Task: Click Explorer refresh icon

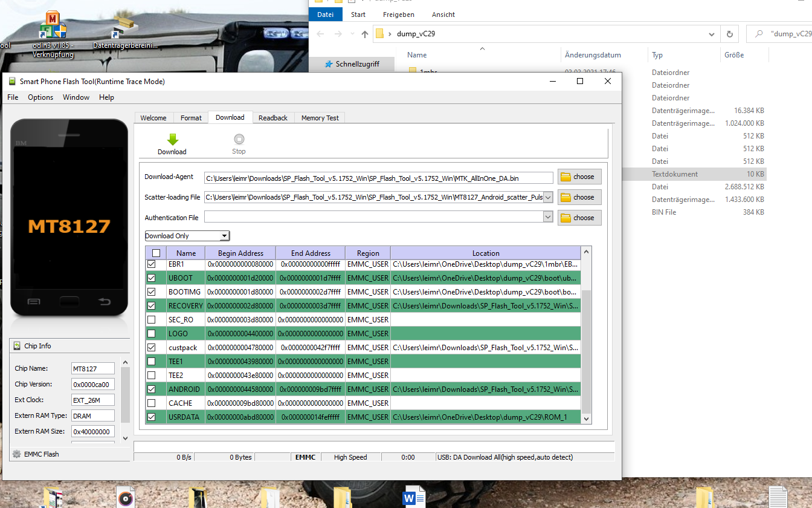Action: [x=730, y=34]
